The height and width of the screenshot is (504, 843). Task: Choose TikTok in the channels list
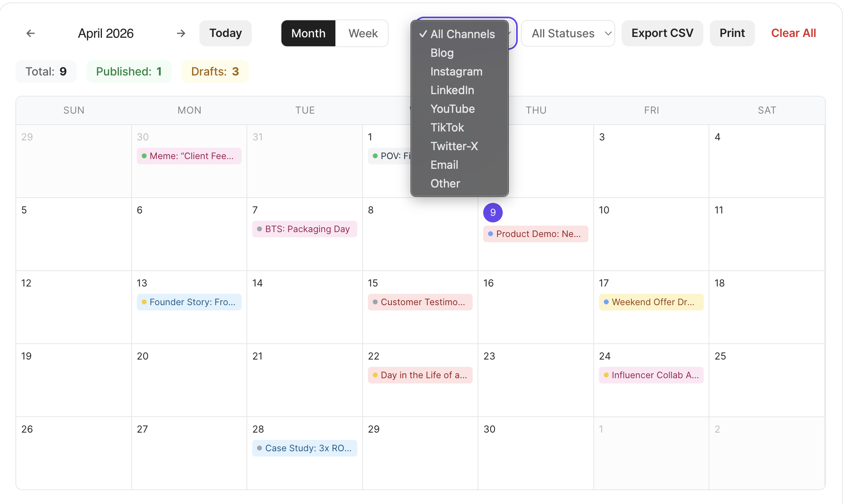click(x=447, y=127)
